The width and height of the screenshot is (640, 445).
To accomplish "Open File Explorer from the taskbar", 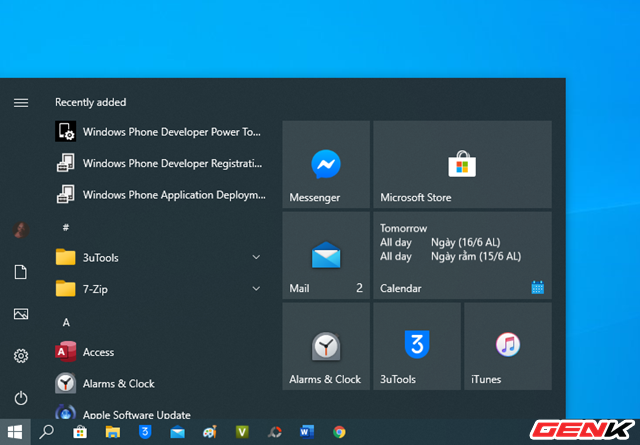I will tap(113, 432).
